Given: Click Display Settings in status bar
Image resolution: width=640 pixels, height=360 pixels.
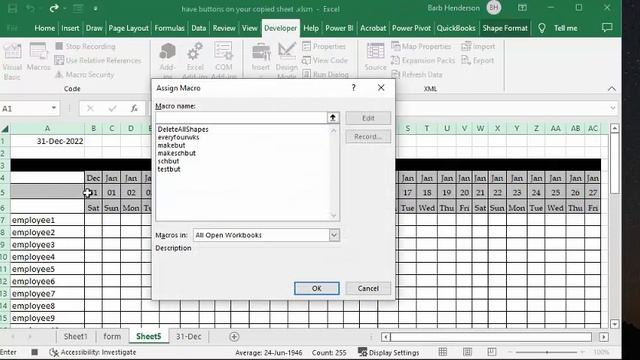Looking at the screenshot, I should coord(389,352).
